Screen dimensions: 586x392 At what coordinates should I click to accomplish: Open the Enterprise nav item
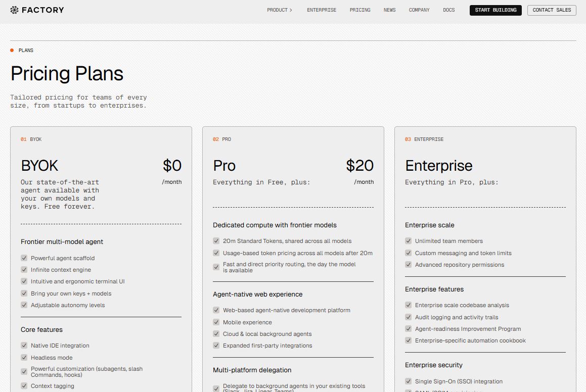321,10
